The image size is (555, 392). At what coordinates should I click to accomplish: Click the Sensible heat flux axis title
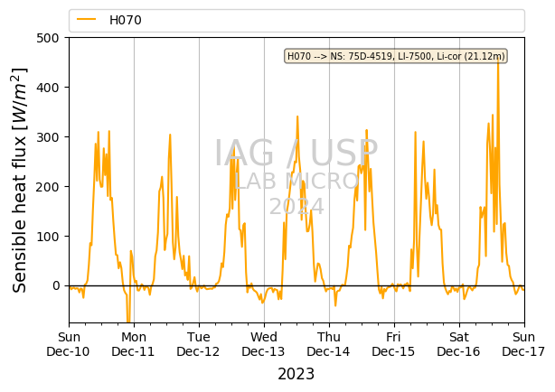[20, 180]
